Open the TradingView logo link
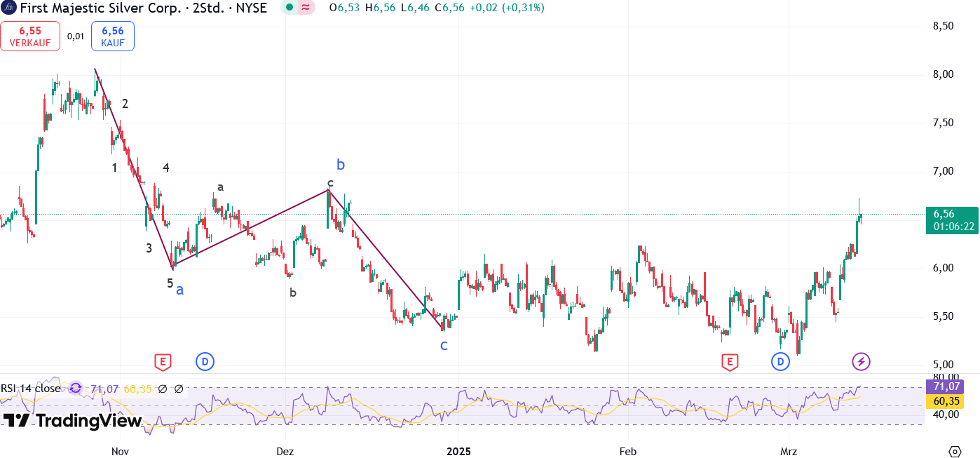The height and width of the screenshot is (458, 980). [73, 421]
